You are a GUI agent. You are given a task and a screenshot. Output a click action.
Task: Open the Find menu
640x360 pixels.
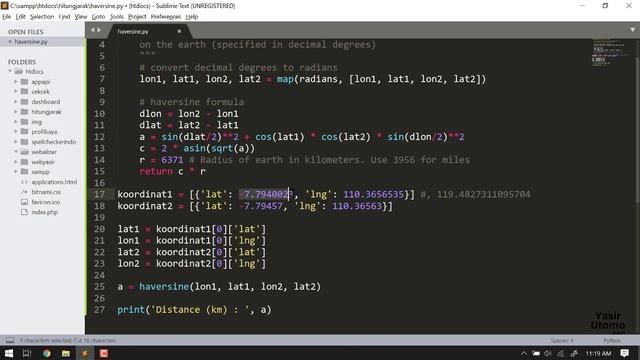pos(64,17)
